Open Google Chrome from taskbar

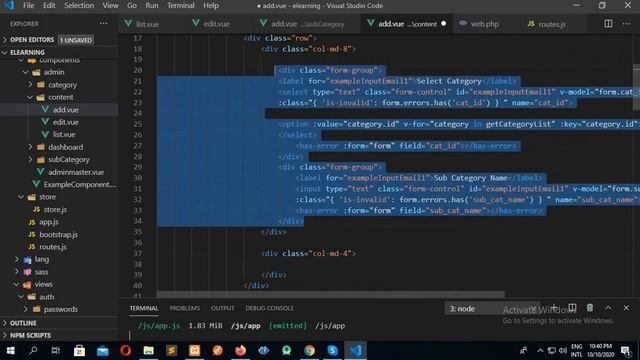click(309, 351)
